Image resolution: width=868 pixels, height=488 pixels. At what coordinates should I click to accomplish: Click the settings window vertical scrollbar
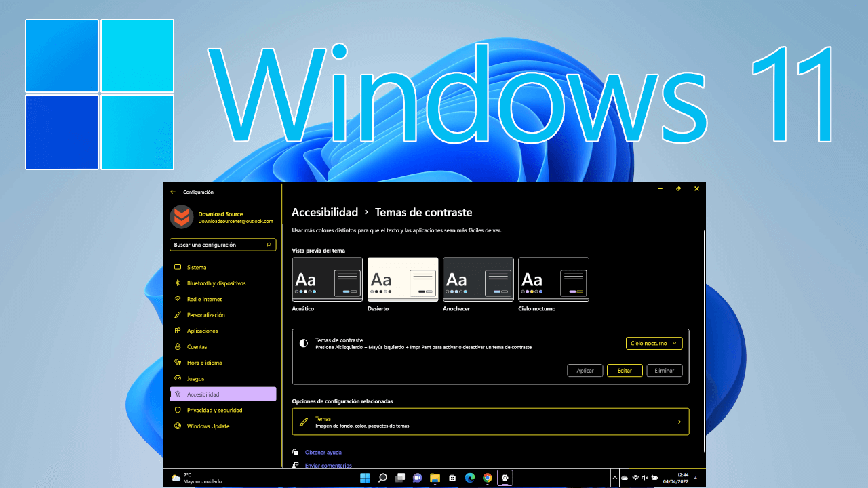coord(704,342)
